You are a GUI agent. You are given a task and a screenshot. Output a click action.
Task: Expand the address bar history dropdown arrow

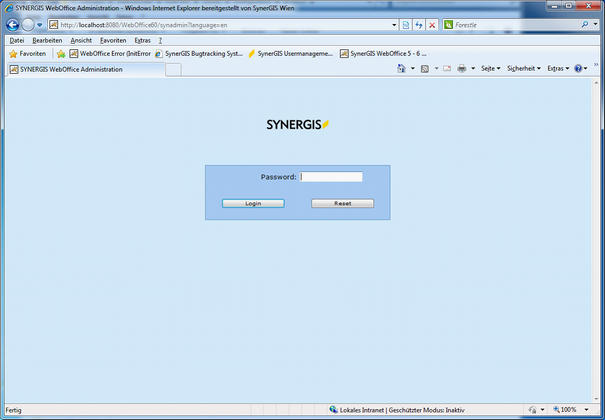(x=394, y=25)
